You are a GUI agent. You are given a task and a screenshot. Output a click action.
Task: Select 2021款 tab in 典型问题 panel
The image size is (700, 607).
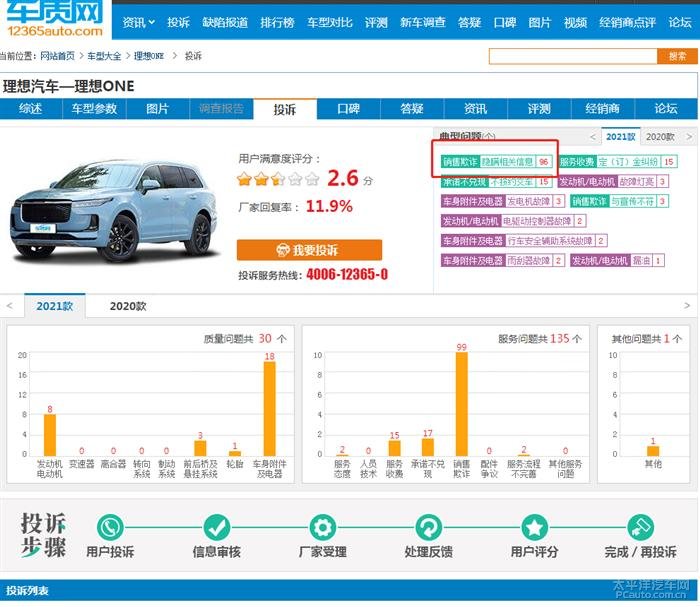[x=621, y=137]
